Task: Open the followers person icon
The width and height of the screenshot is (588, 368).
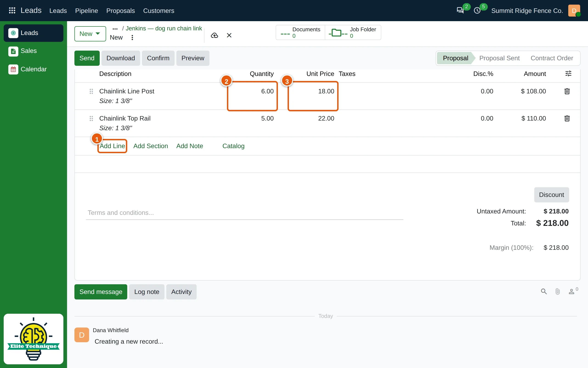Action: click(x=571, y=291)
